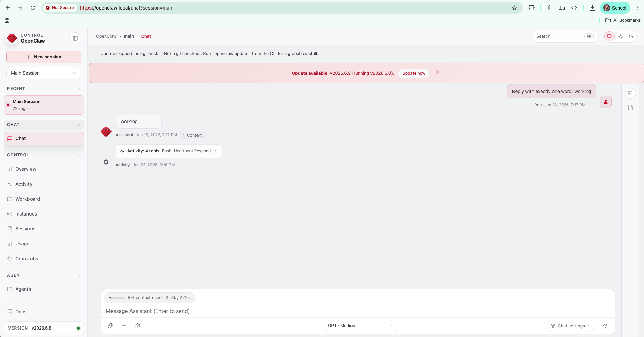This screenshot has width=644, height=337.
Task: Open the Main Session dropdown
Action: pos(44,73)
